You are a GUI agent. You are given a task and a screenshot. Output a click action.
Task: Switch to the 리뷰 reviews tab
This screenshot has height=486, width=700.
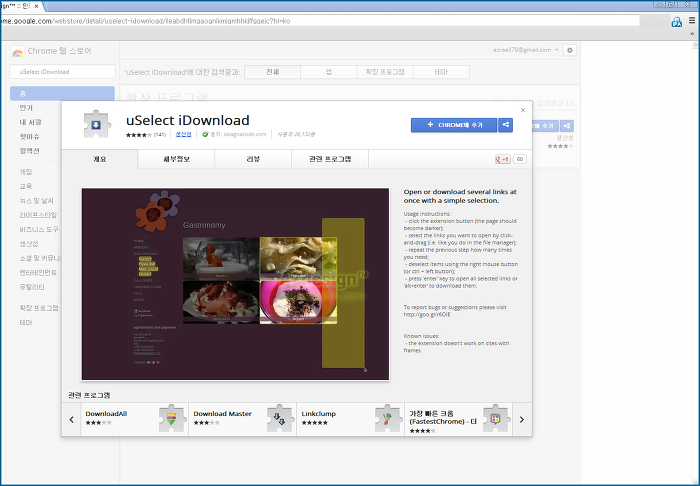253,159
